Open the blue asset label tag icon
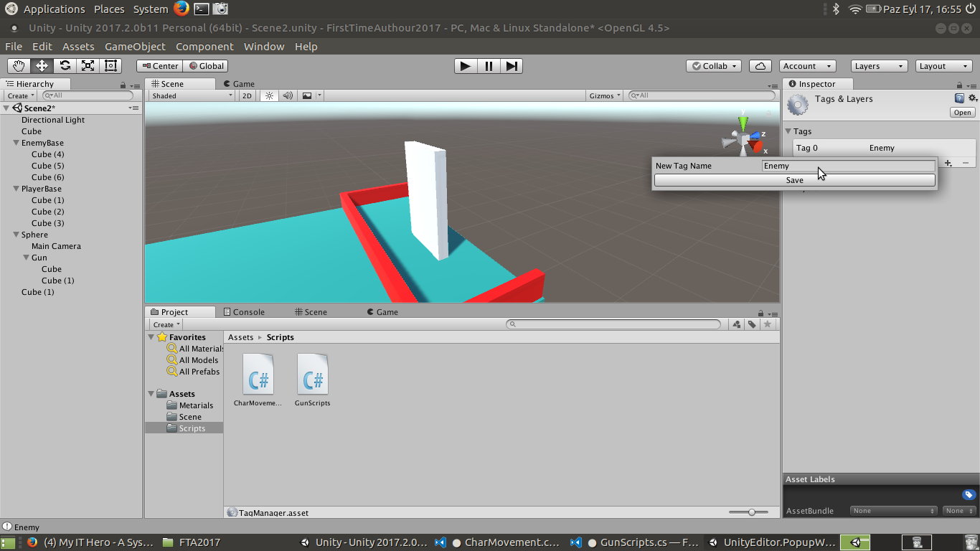980x551 pixels. pyautogui.click(x=969, y=495)
